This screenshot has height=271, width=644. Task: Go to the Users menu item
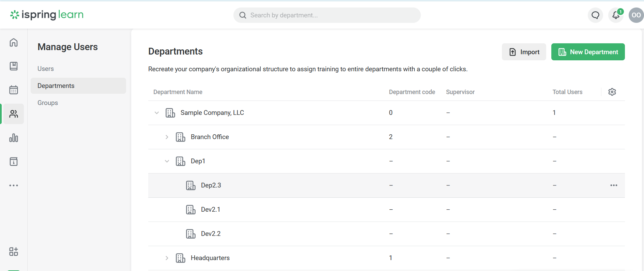[x=46, y=69]
